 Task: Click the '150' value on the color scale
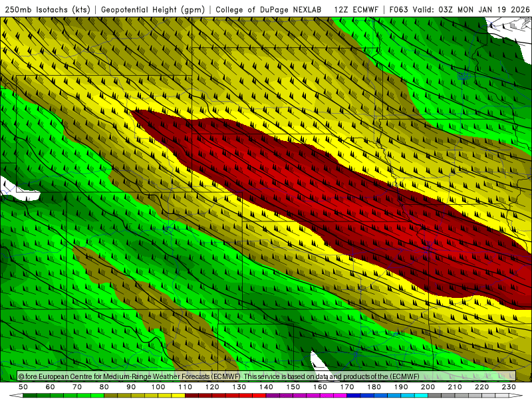pyautogui.click(x=293, y=387)
